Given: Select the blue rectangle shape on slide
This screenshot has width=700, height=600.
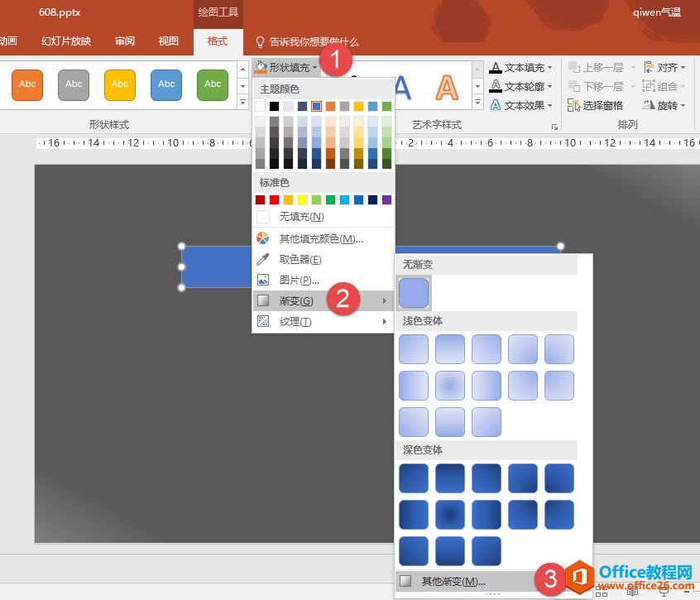Looking at the screenshot, I should (217, 267).
